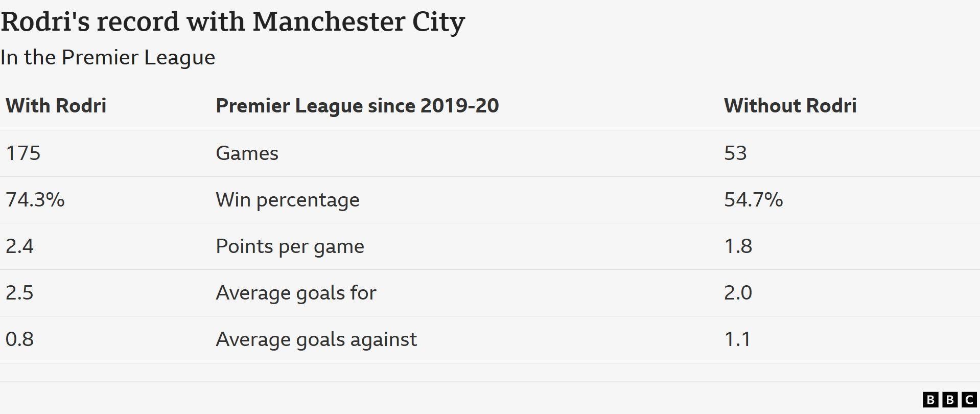The width and height of the screenshot is (980, 414).
Task: Click the title 'Rodri's record with Manchester City'
Action: [x=233, y=22]
